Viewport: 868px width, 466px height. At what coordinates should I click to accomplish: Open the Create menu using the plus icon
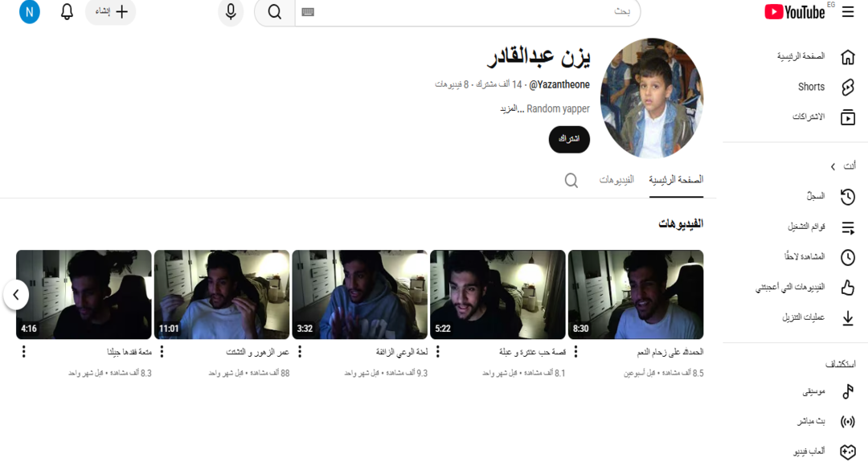(x=121, y=13)
